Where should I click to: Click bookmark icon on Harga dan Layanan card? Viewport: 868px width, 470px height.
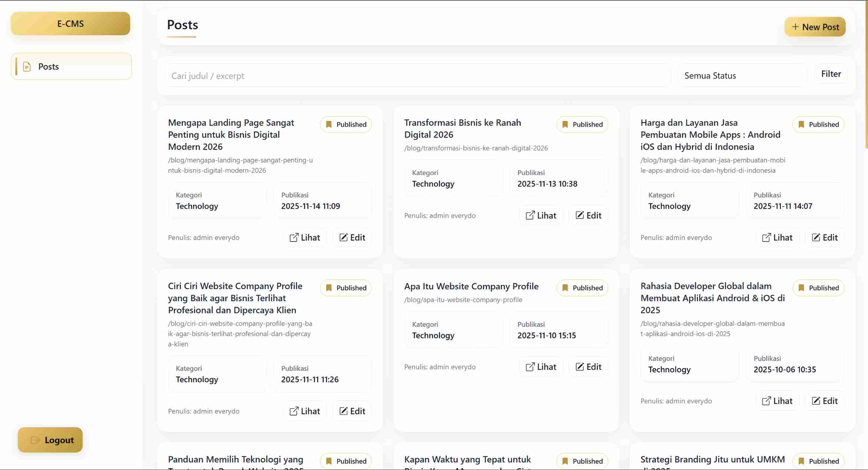coord(801,124)
